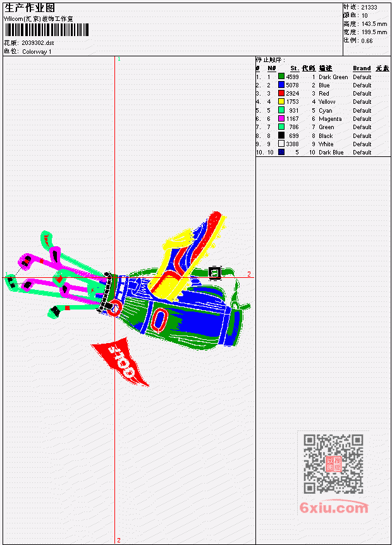Select the scale value 0.66
The width and height of the screenshot is (392, 545).
(367, 41)
